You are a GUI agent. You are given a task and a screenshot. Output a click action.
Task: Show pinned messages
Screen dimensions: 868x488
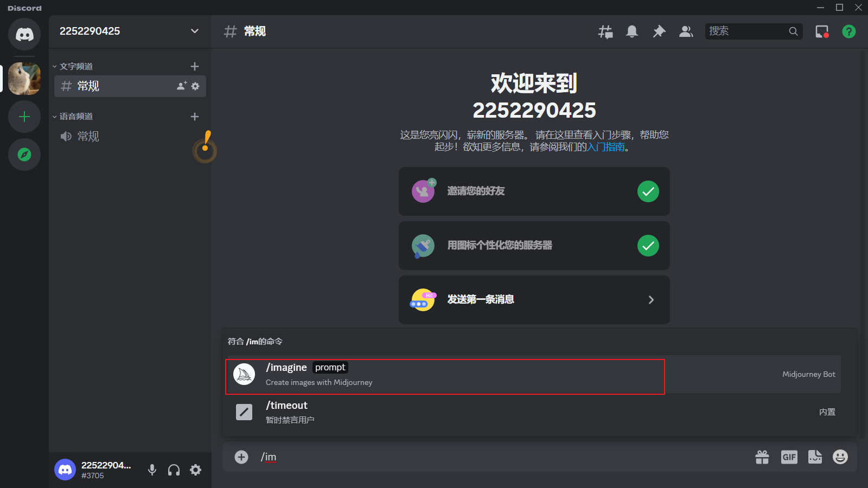point(659,31)
